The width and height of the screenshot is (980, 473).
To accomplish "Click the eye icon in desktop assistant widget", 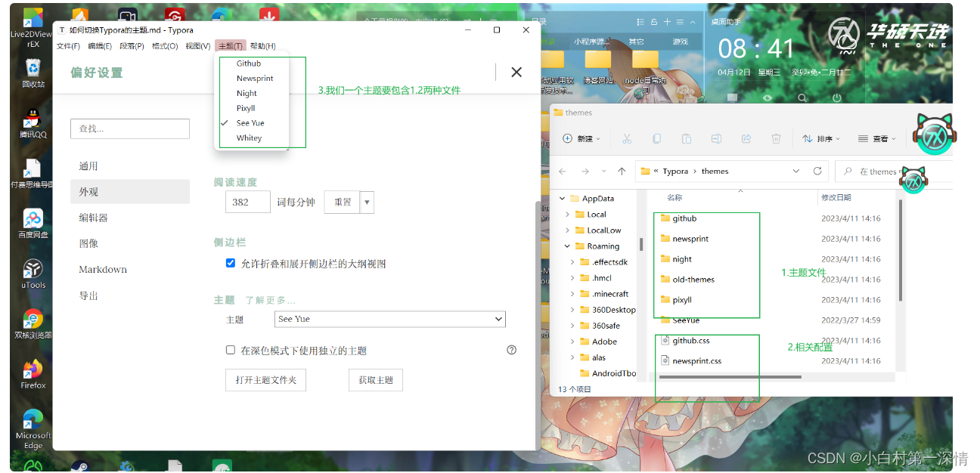I will coord(768,98).
